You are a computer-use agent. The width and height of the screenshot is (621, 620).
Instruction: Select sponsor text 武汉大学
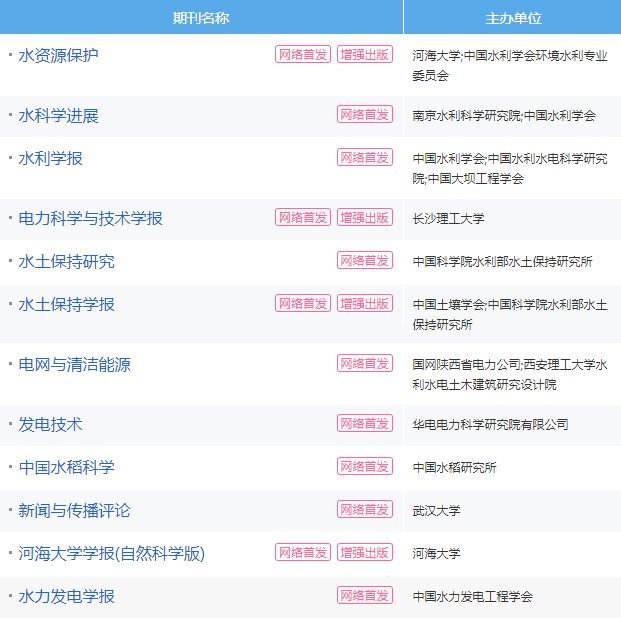(x=436, y=511)
